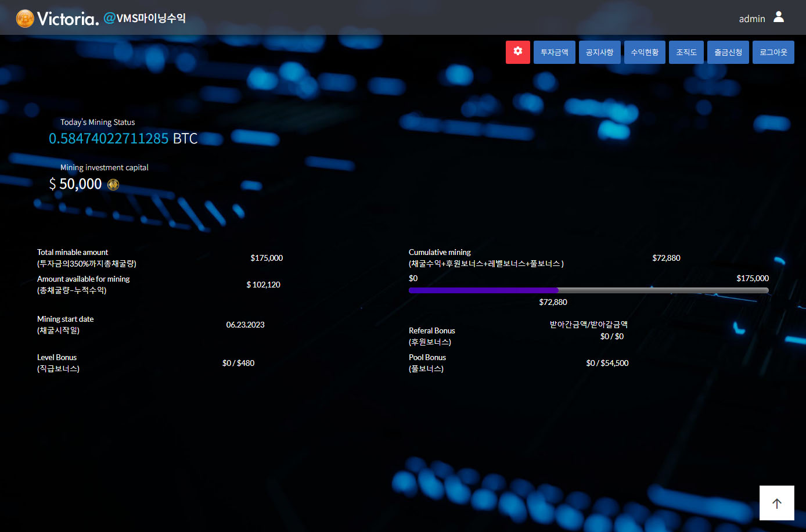Click the admin username label
Screen dimensions: 806x532
pyautogui.click(x=751, y=19)
